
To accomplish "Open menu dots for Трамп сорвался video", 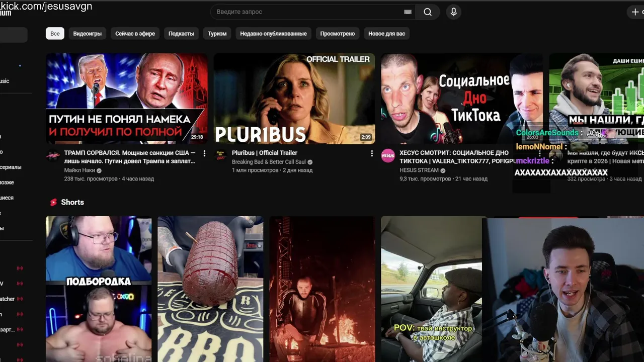I will pos(204,153).
